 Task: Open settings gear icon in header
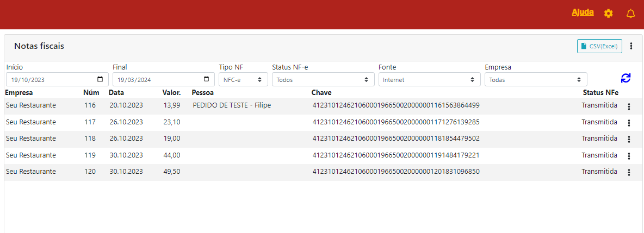click(x=608, y=14)
